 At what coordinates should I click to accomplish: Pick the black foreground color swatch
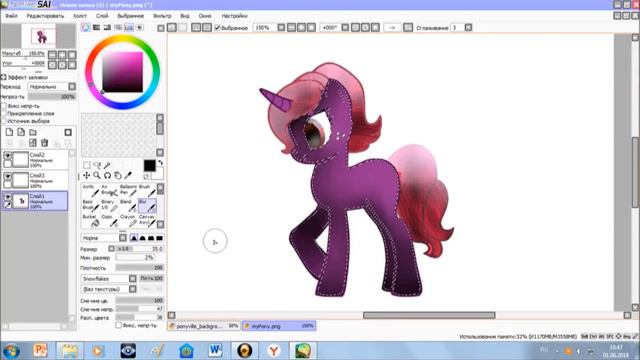pos(149,165)
